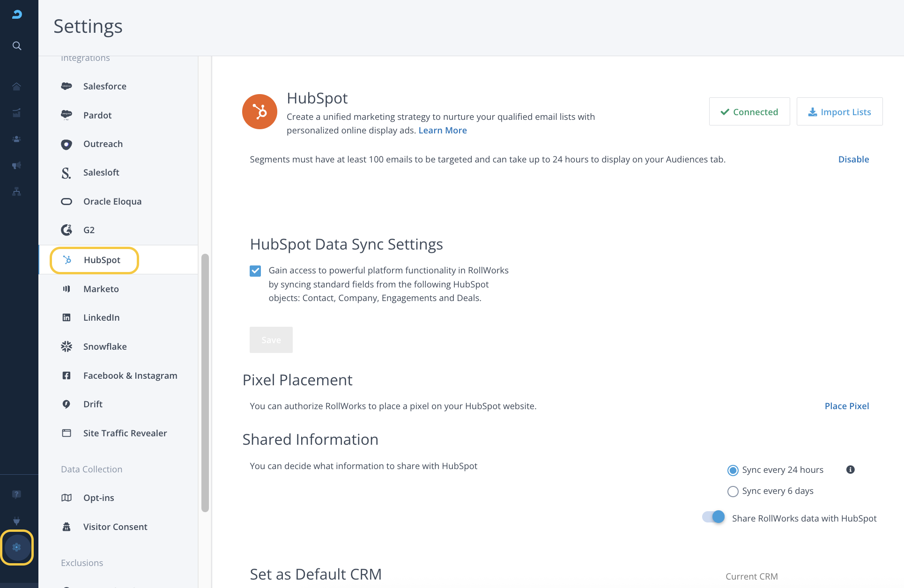Click the Disable link
Viewport: 904px width, 588px height.
click(853, 159)
